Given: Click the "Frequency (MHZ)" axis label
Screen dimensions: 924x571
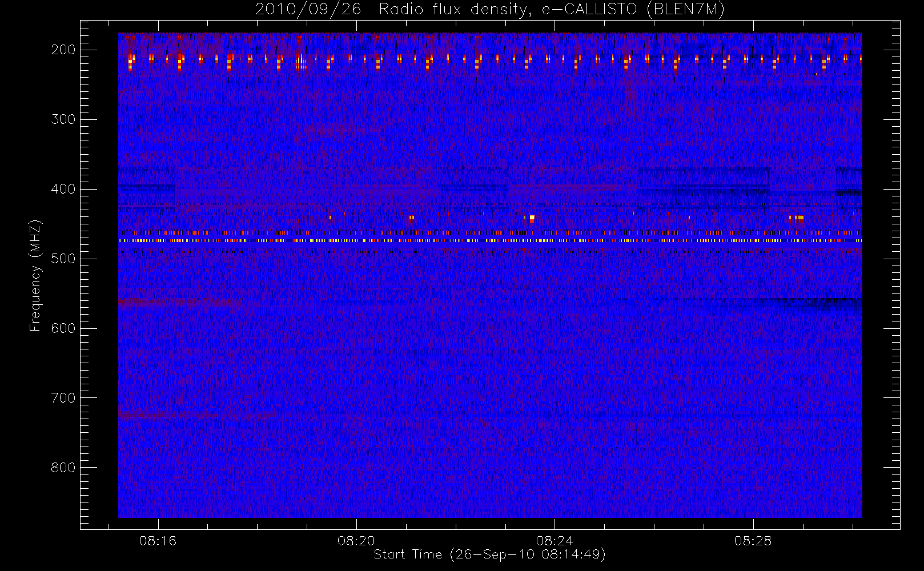Looking at the screenshot, I should (x=35, y=275).
